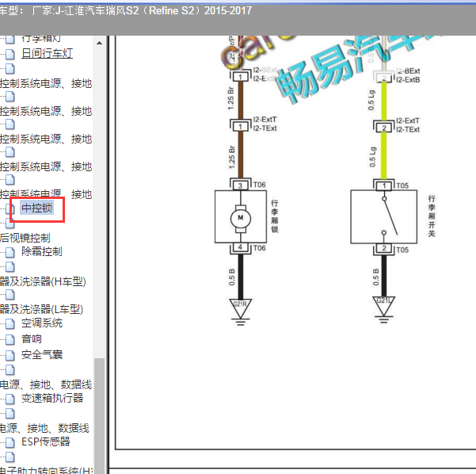Image resolution: width=476 pixels, height=474 pixels.
Task: Click document icon beside 日间行车灯
Action: (10, 54)
